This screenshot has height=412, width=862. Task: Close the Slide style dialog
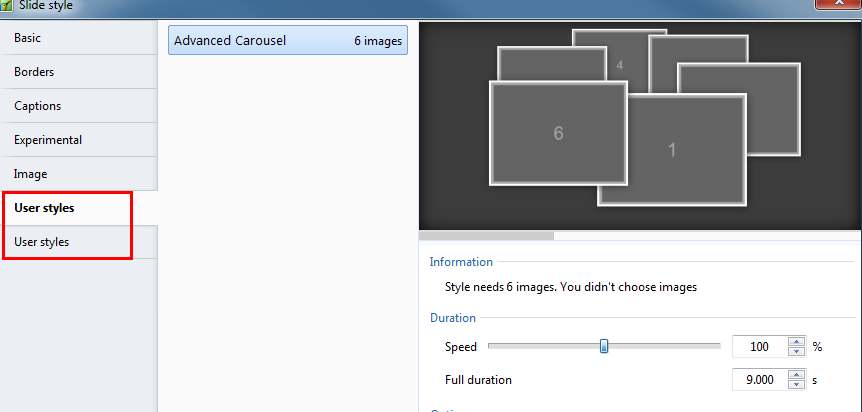(x=837, y=4)
